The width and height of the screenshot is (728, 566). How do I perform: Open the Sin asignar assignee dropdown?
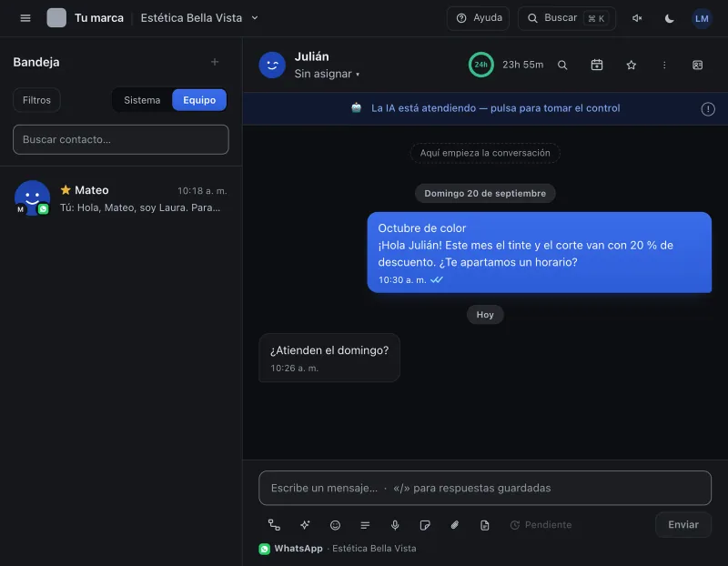pos(327,74)
